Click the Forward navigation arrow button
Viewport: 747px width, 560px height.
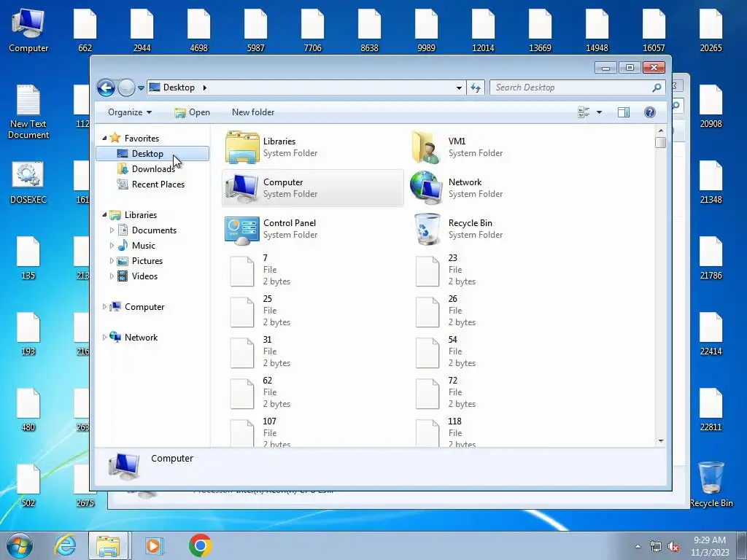[126, 87]
